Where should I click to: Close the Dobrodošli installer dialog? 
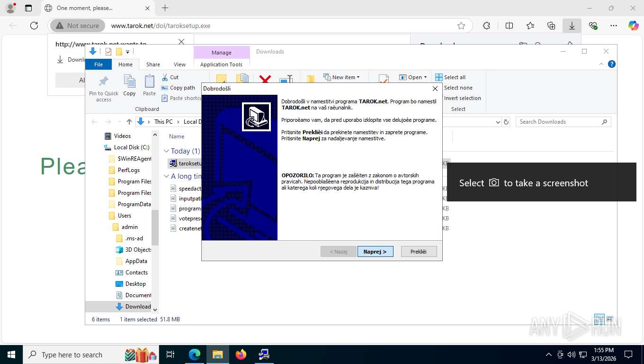(435, 89)
